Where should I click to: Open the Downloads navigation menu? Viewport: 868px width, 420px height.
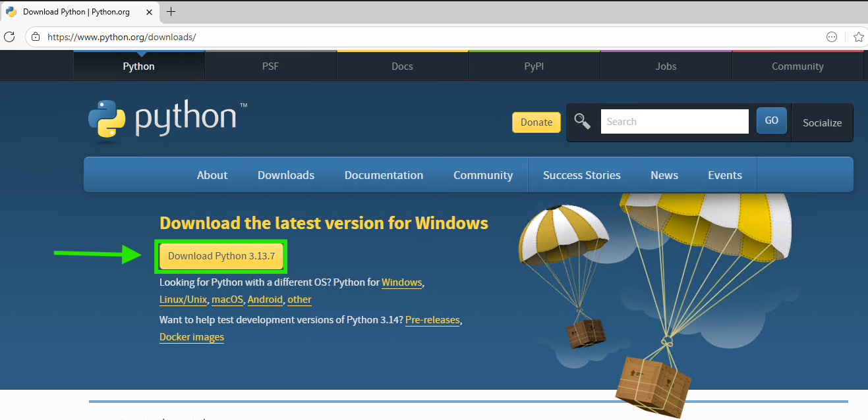286,175
